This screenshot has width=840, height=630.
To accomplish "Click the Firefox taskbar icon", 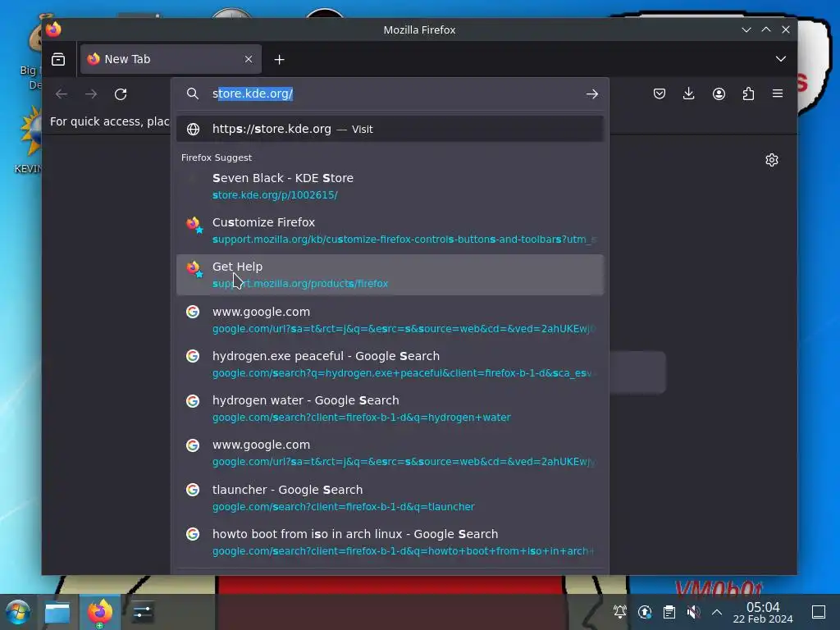I will 100,612.
